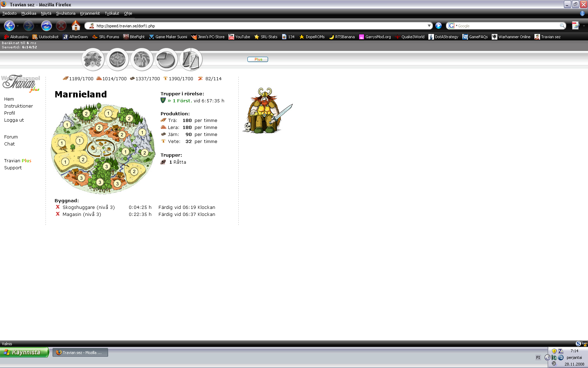Show hidden tray icons via the chevron
Image resolution: width=588 pixels, height=368 pixels.
click(547, 357)
